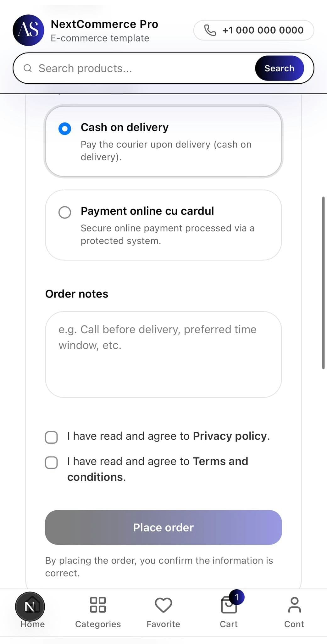
Task: Switch to the Categories tab label
Action: (98, 624)
